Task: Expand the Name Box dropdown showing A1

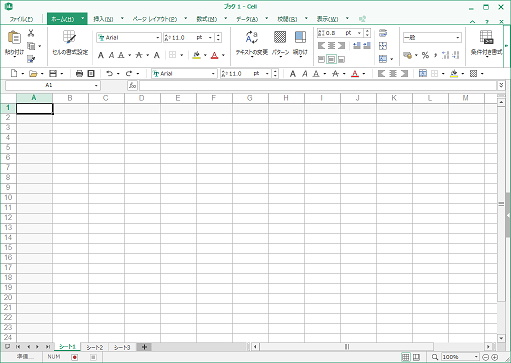Action: [x=96, y=85]
